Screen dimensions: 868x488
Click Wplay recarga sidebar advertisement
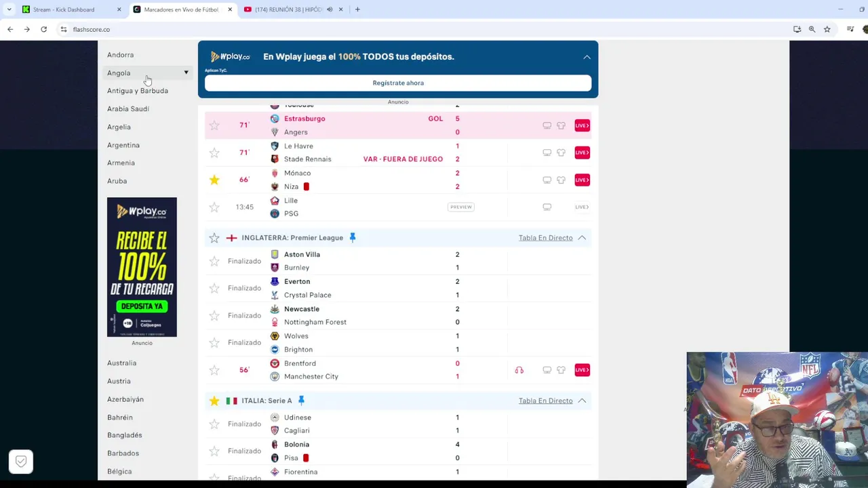[x=142, y=267]
